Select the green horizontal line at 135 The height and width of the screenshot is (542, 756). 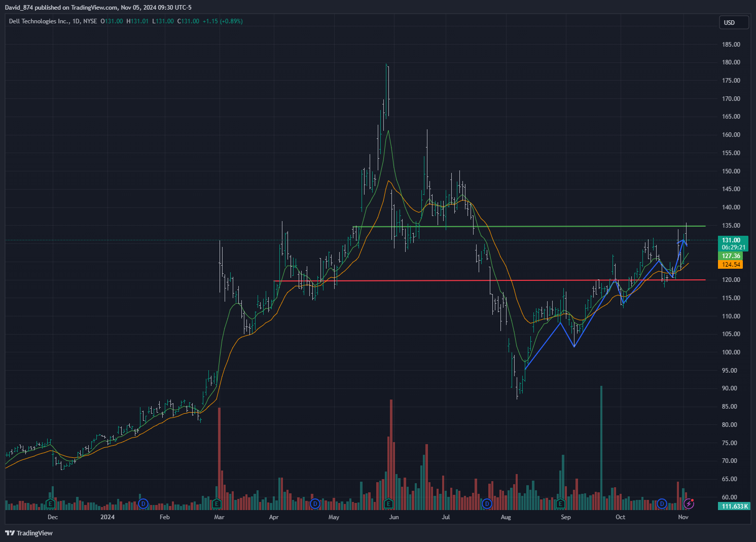point(529,226)
